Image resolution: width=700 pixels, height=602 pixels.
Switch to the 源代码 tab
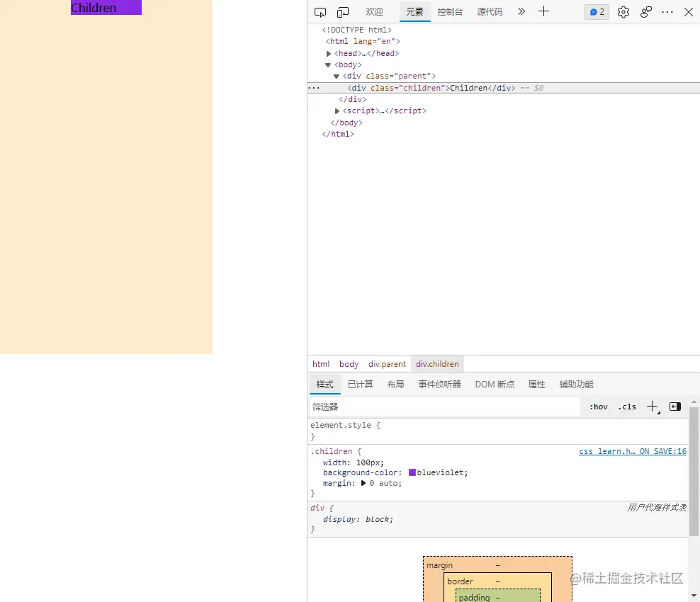tap(490, 12)
